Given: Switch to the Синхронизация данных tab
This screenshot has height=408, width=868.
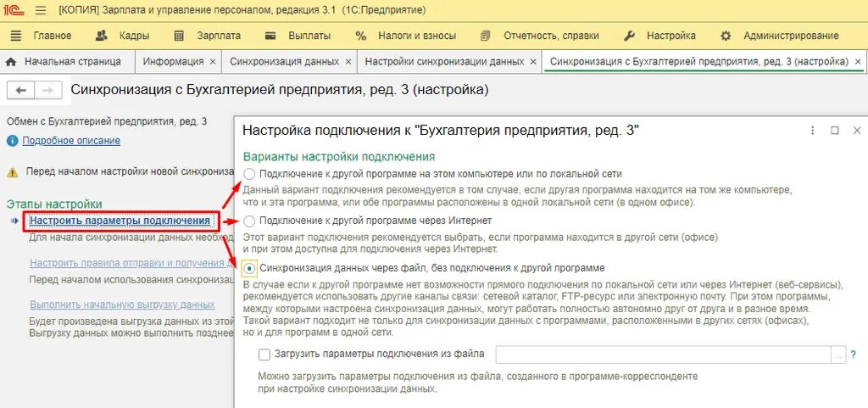Looking at the screenshot, I should [285, 62].
